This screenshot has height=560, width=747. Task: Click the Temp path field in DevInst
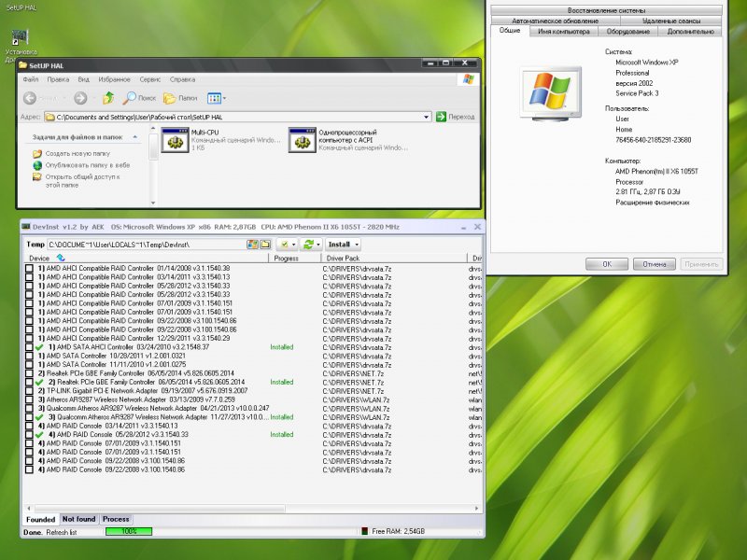pos(147,245)
